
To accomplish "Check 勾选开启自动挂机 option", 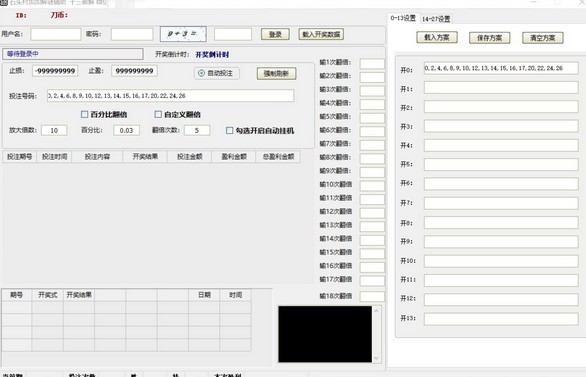I will [229, 130].
